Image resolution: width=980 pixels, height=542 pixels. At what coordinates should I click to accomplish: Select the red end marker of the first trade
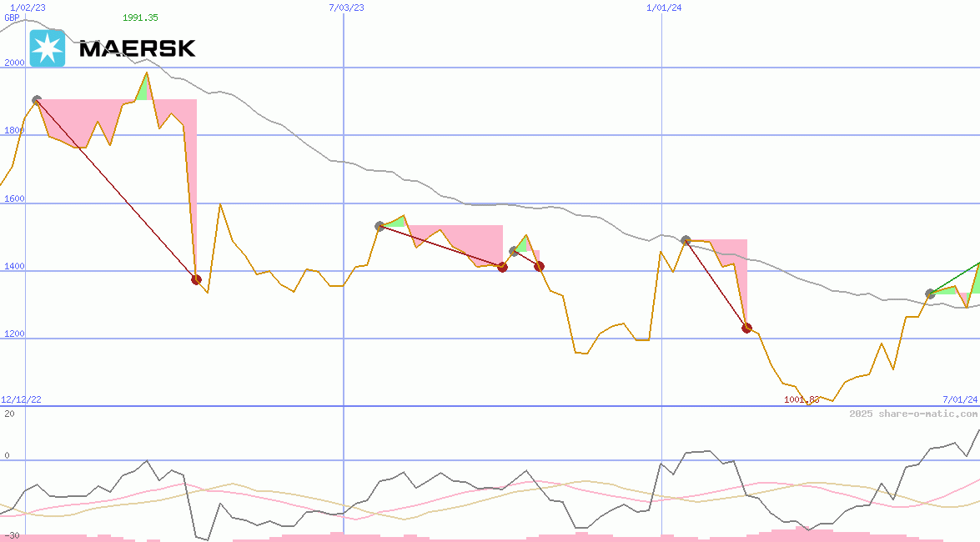coord(197,279)
